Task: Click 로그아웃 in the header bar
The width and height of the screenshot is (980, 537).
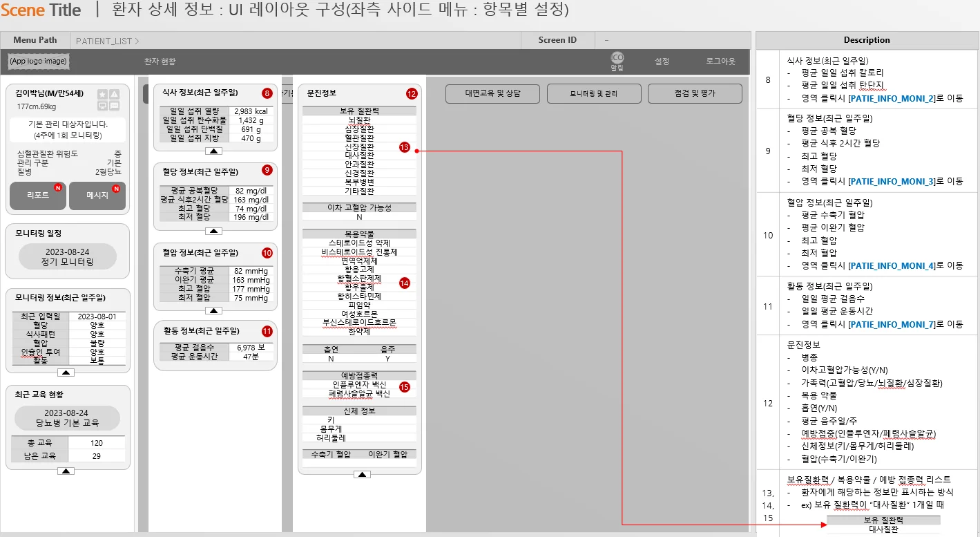Action: [720, 62]
